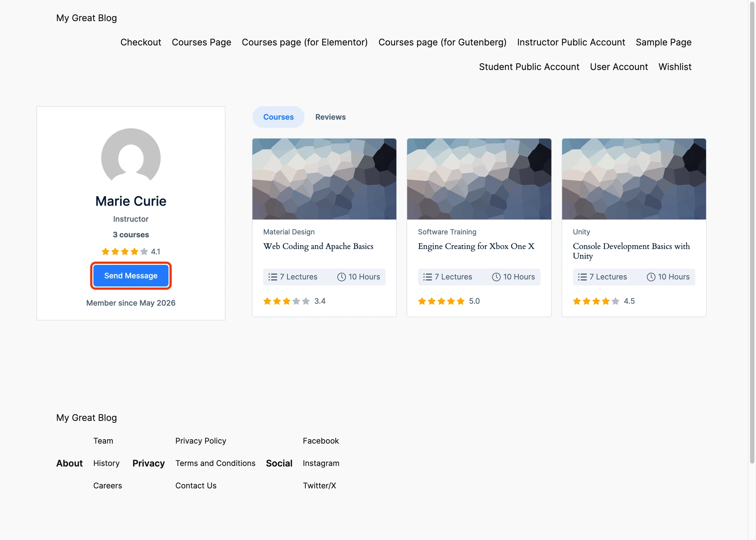The image size is (756, 540).
Task: Open Console Development Basics with Unity title
Action: tap(631, 251)
